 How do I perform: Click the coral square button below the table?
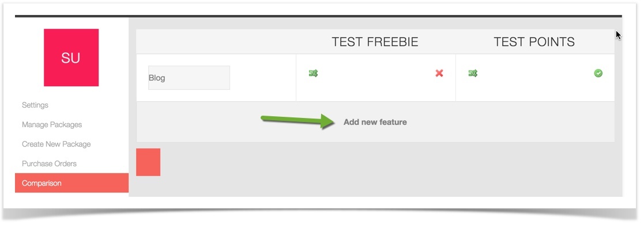148,162
